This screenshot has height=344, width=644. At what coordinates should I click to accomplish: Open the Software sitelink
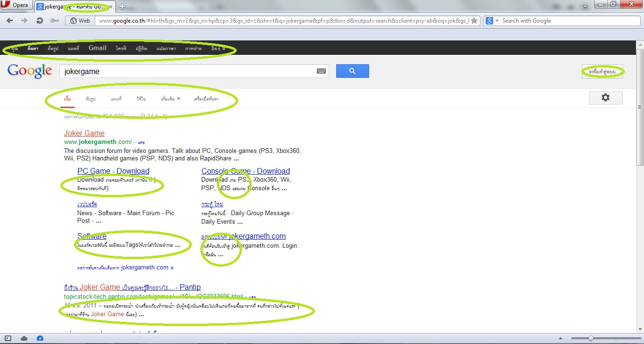[x=92, y=236]
